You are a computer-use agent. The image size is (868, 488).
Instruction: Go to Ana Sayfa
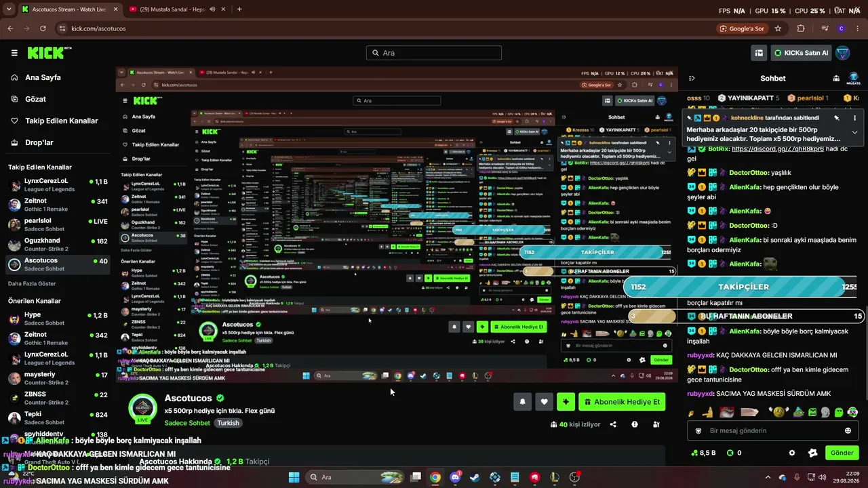pyautogui.click(x=43, y=77)
